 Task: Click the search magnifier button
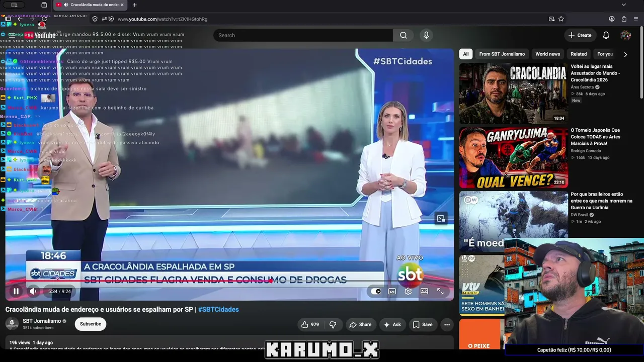pos(404,35)
